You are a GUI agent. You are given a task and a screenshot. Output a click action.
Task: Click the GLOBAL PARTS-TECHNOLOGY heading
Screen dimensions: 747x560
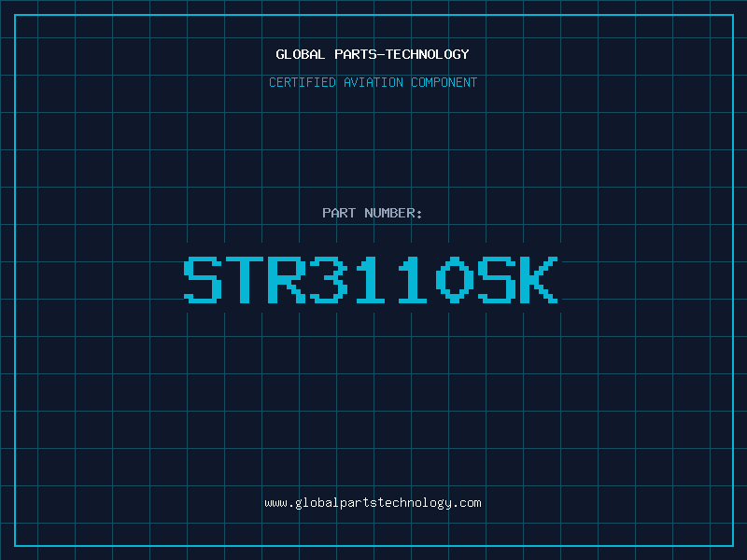point(373,54)
